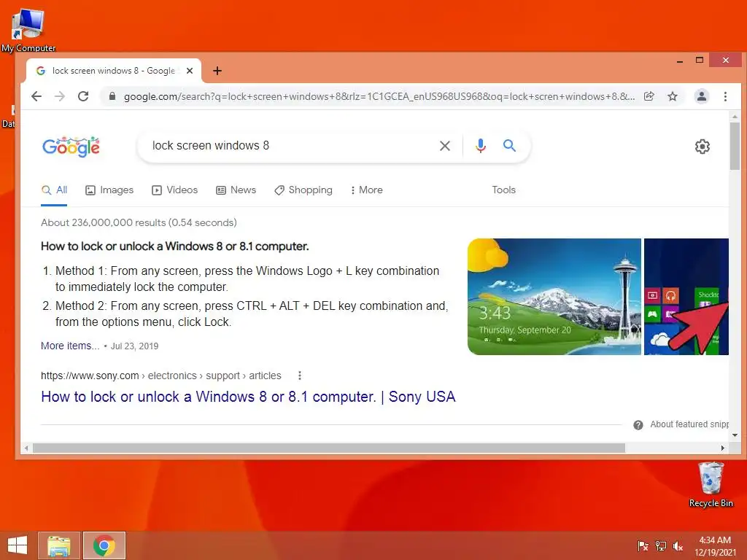Maximize the Chrome window
This screenshot has height=560, width=747.
[700, 61]
